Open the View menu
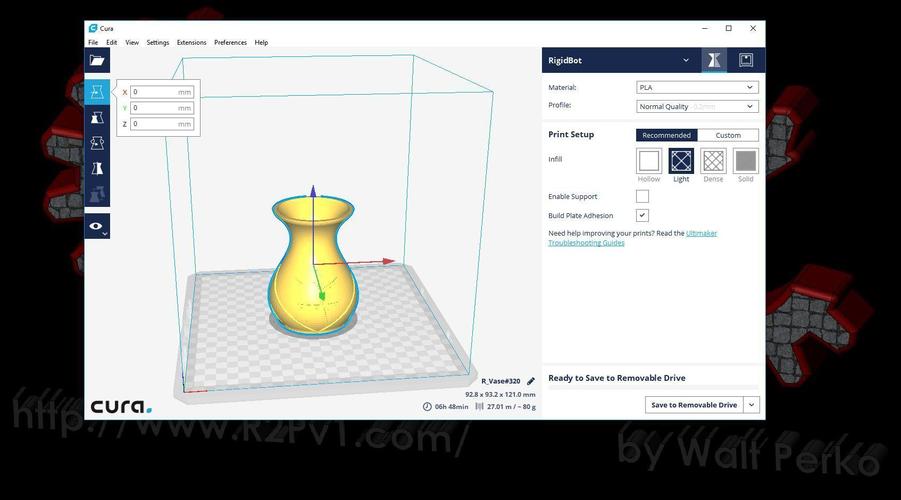Screen dimensions: 901x500 pyautogui.click(x=132, y=43)
